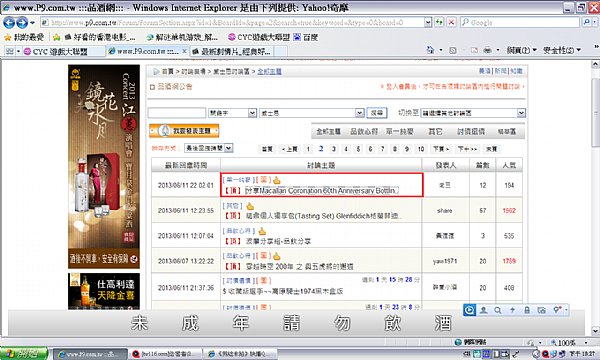Image resolution: width=600 pixels, height=360 pixels.
Task: Click the stop loading X icon
Action: click(x=452, y=22)
